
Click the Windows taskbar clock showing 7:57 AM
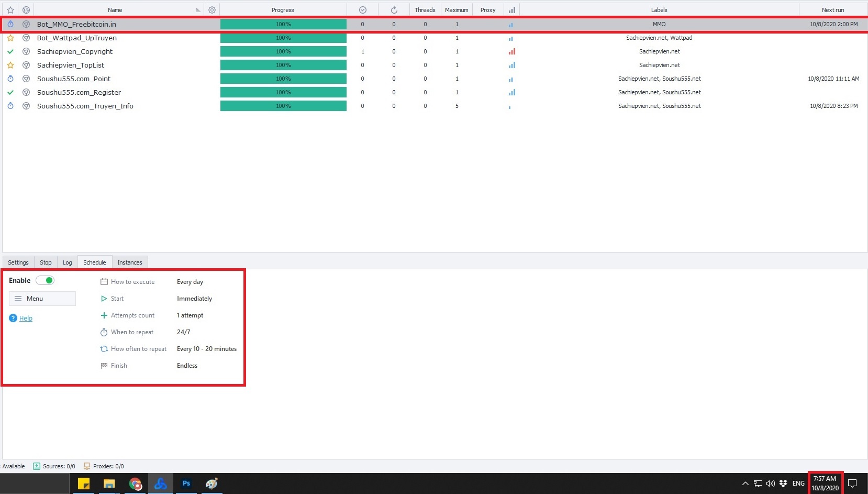pos(825,483)
